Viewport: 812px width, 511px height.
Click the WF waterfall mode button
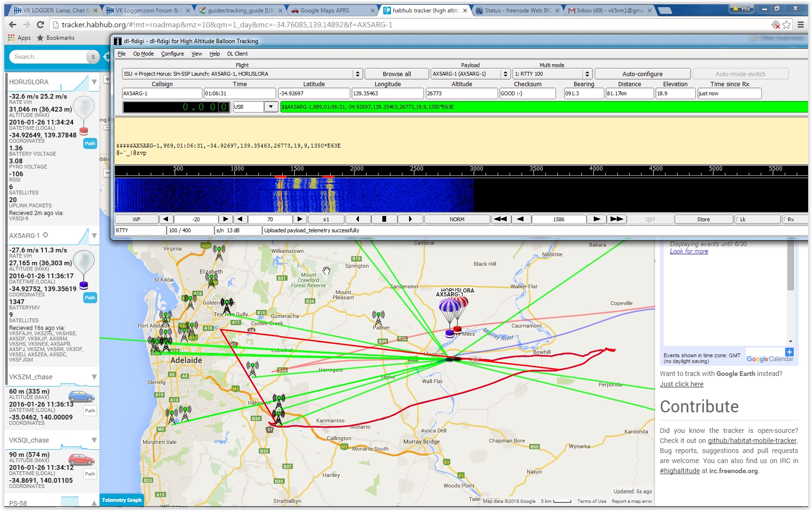pos(136,219)
